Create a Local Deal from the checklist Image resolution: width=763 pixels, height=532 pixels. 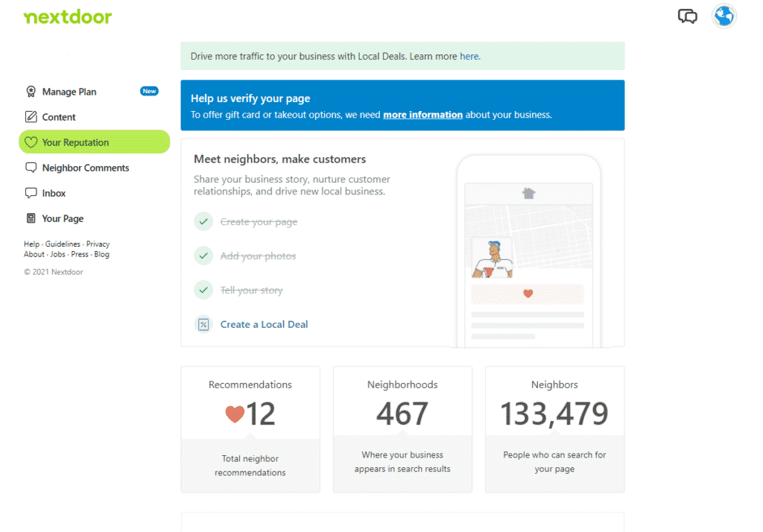point(264,324)
